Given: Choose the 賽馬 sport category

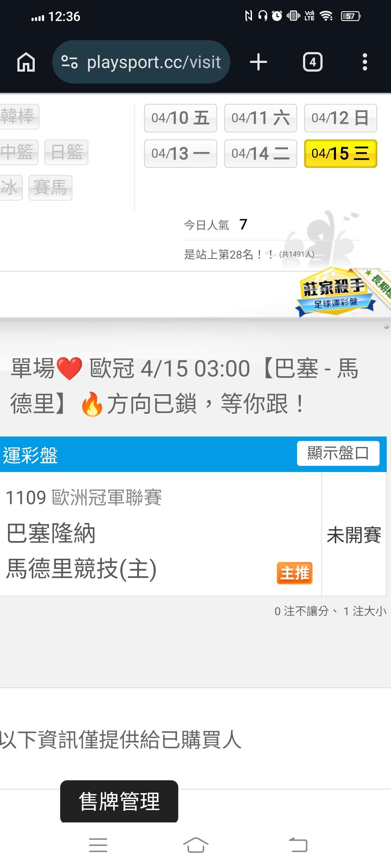Looking at the screenshot, I should [x=50, y=187].
